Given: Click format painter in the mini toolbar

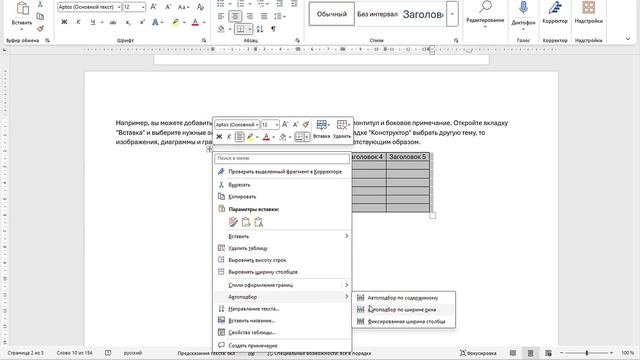Looking at the screenshot, I should (306, 124).
